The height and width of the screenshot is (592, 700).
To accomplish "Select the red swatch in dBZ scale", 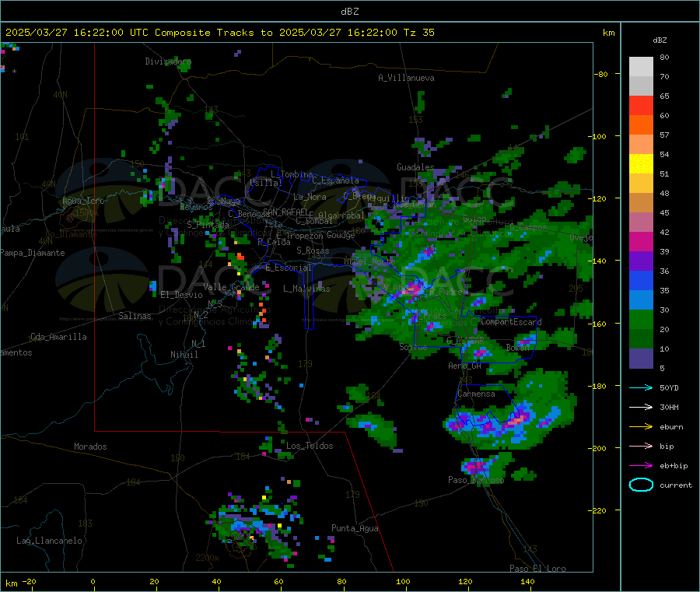I will click(x=641, y=105).
